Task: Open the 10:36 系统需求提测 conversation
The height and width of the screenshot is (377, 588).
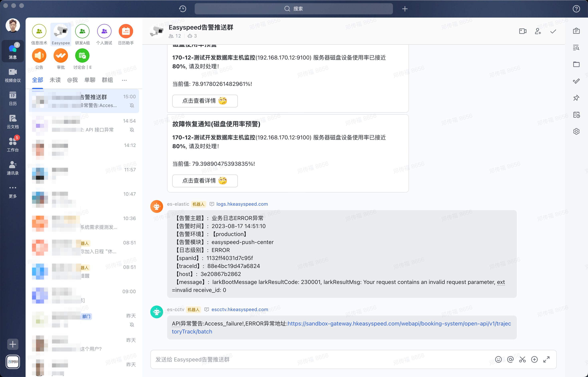Action: click(84, 222)
